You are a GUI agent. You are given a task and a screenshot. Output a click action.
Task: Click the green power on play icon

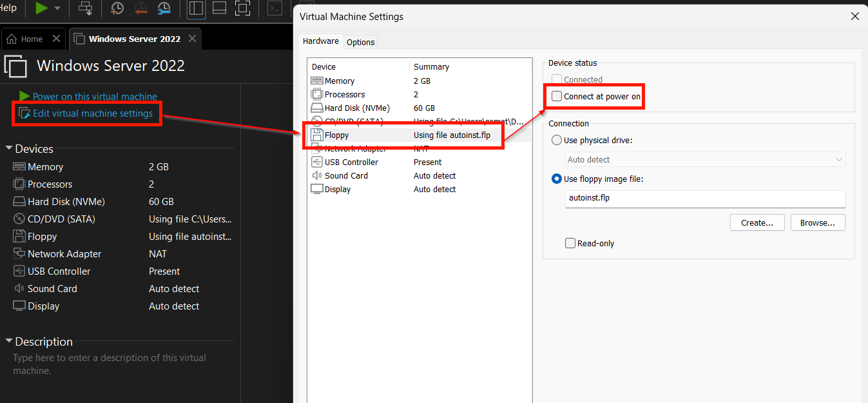(41, 8)
